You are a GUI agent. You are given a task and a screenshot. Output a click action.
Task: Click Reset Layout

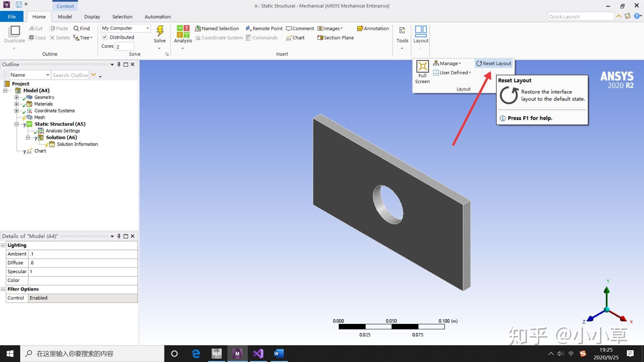[494, 63]
